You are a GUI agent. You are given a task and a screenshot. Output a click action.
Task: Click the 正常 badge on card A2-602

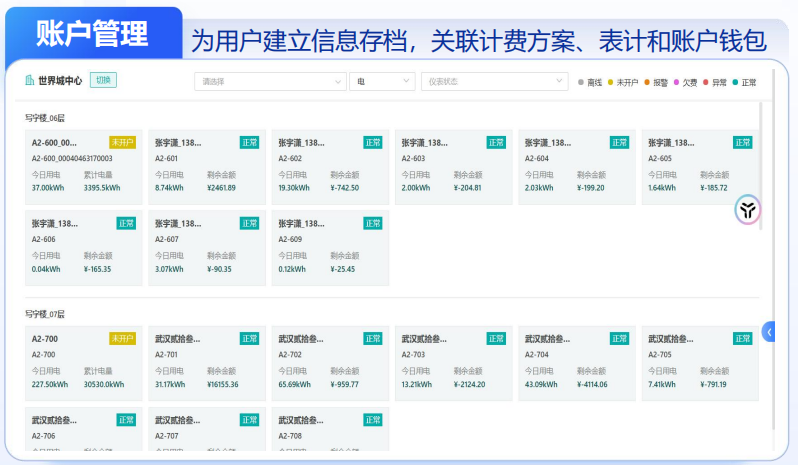click(x=373, y=142)
